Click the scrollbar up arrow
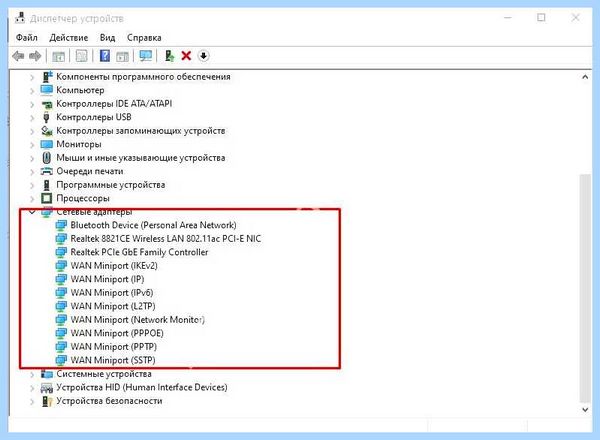 tap(585, 77)
